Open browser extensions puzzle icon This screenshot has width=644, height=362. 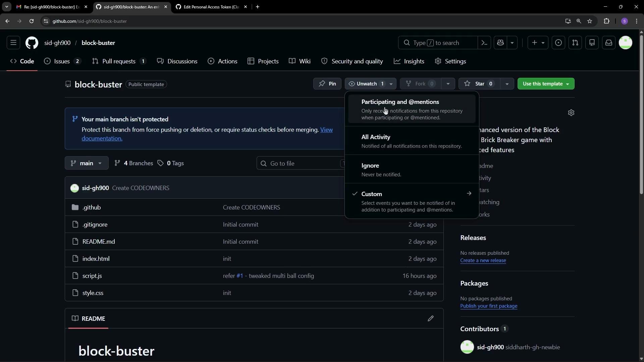click(x=606, y=21)
